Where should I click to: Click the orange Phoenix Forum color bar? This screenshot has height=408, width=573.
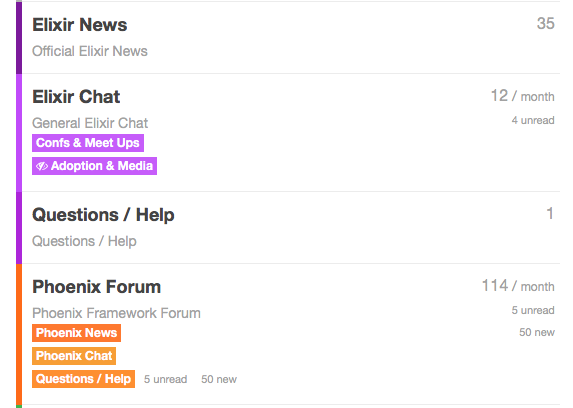(x=19, y=334)
